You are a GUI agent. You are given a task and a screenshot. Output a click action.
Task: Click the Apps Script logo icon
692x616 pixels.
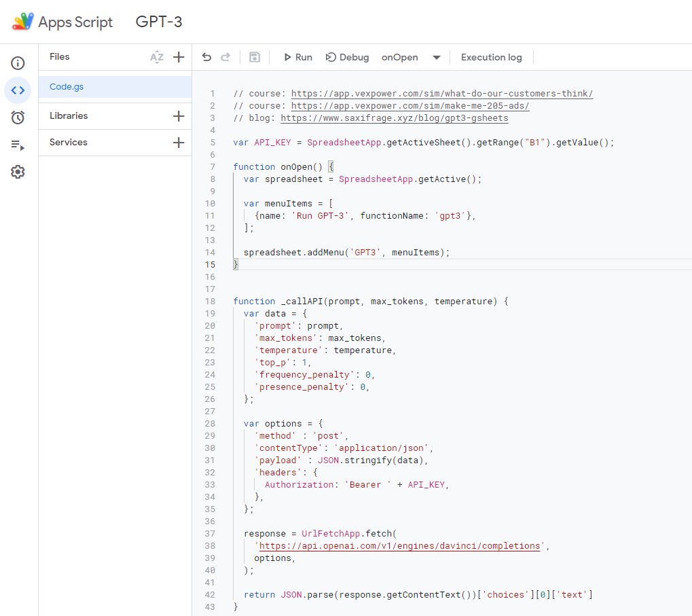pos(23,22)
